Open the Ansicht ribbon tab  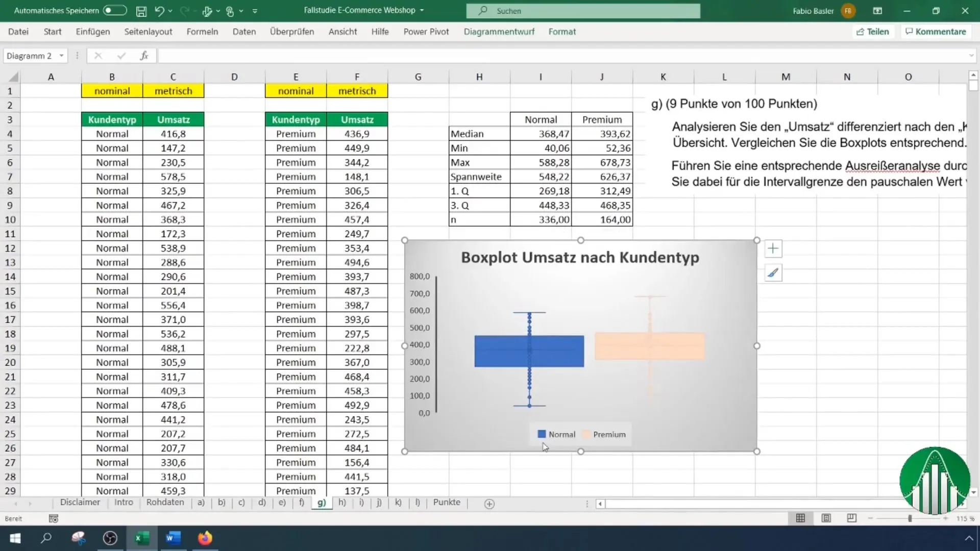pos(343,32)
